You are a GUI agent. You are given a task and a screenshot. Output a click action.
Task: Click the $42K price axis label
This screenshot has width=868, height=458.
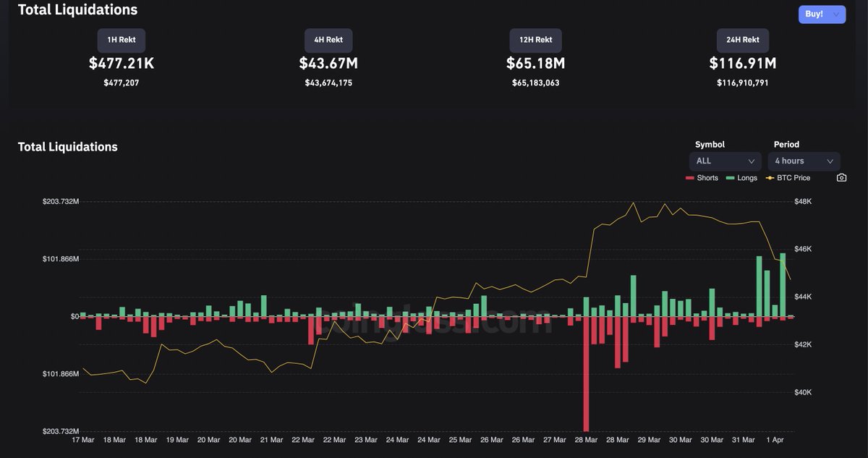tap(804, 344)
